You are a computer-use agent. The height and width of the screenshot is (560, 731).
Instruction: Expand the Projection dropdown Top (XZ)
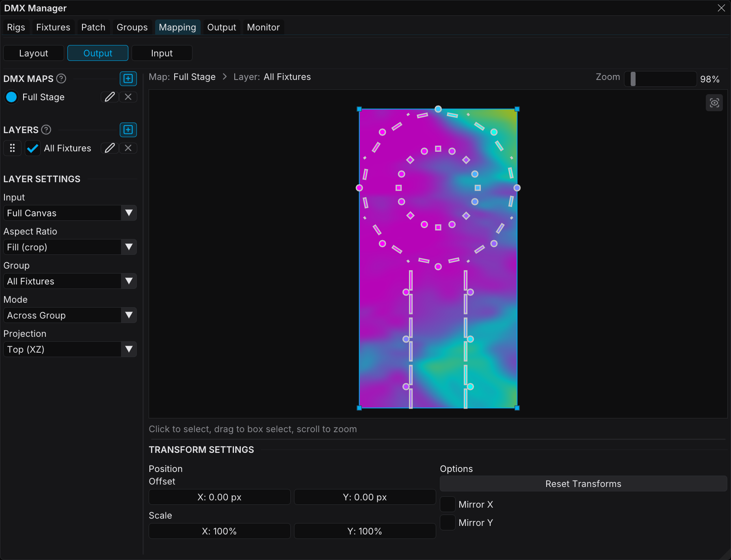click(x=70, y=349)
